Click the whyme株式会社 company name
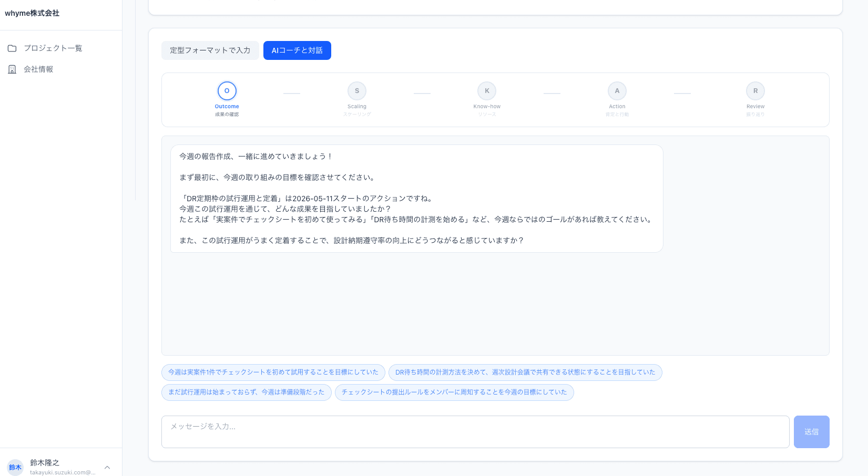The image size is (868, 476). coord(32,13)
